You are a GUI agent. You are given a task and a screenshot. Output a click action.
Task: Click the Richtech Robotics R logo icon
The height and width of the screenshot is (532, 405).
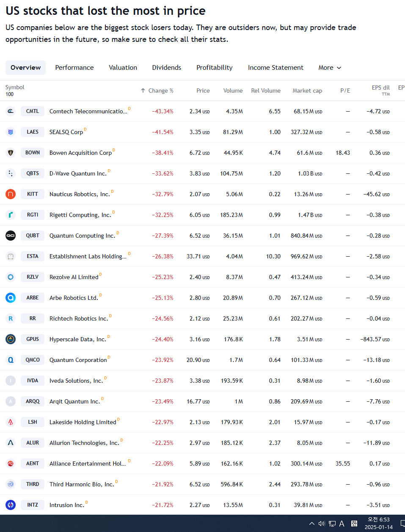[x=11, y=318]
